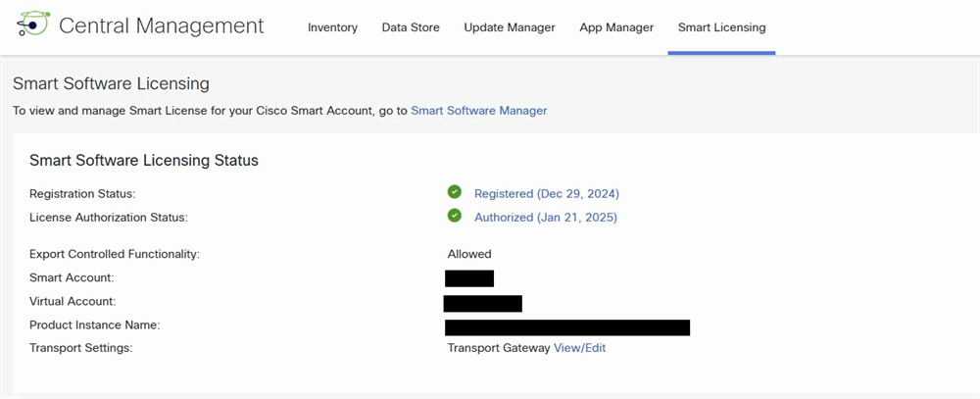
Task: Click the green check beside Registered
Action: tap(455, 192)
